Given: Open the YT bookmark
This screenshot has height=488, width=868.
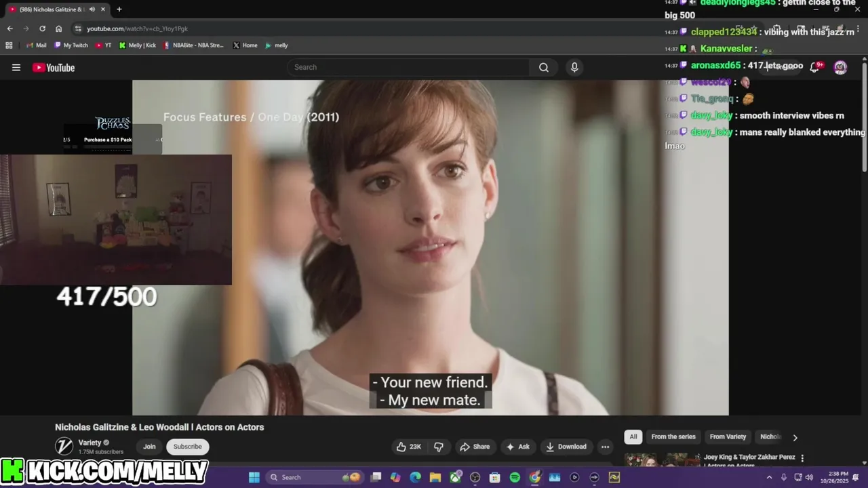Looking at the screenshot, I should coord(104,45).
